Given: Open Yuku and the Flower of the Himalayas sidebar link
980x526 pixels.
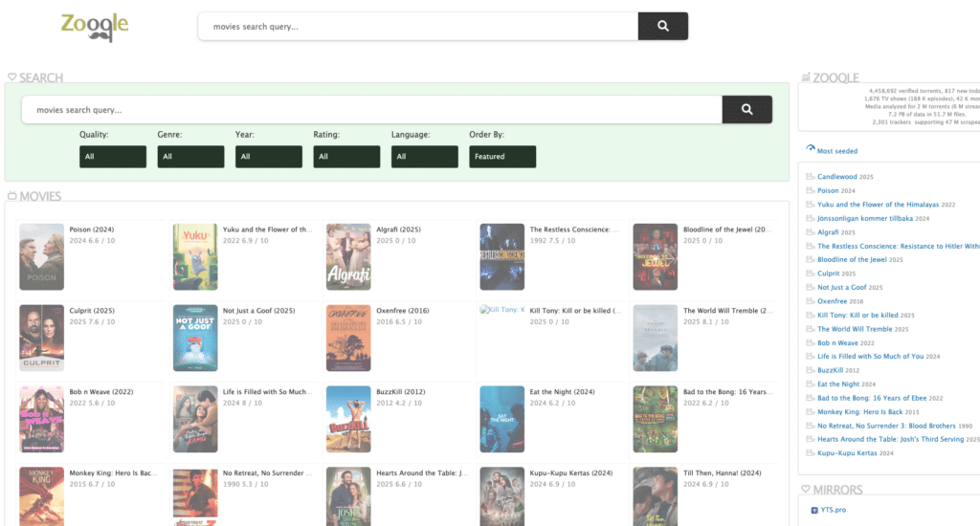Looking at the screenshot, I should tap(879, 205).
